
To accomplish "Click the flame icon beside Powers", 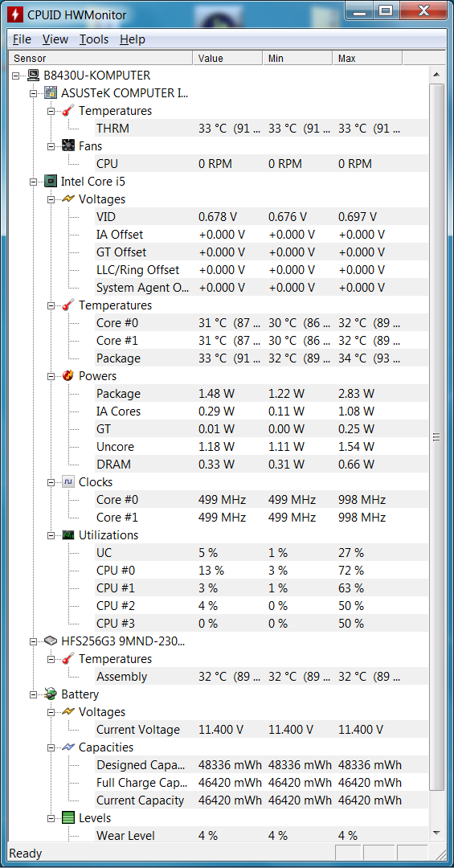I will tap(68, 376).
